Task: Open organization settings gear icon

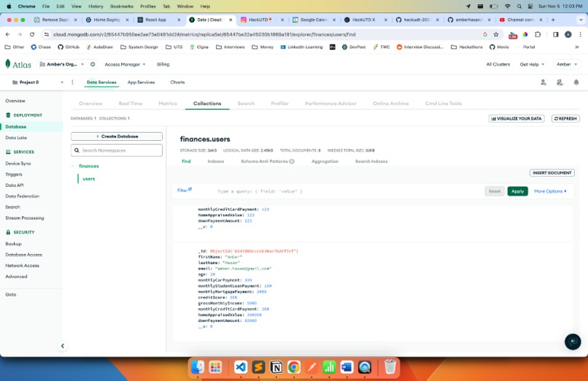Action: pyautogui.click(x=93, y=64)
